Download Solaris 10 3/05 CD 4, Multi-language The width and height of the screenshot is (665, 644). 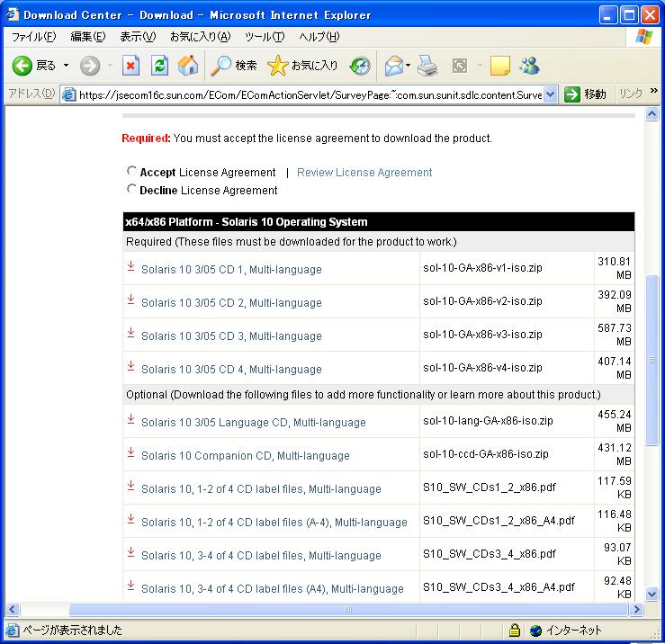point(231,370)
